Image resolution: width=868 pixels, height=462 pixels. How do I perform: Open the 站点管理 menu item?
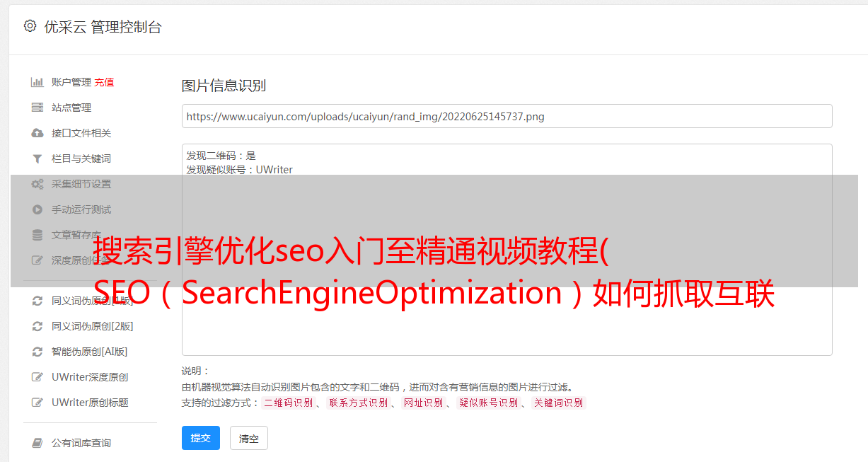(x=71, y=108)
